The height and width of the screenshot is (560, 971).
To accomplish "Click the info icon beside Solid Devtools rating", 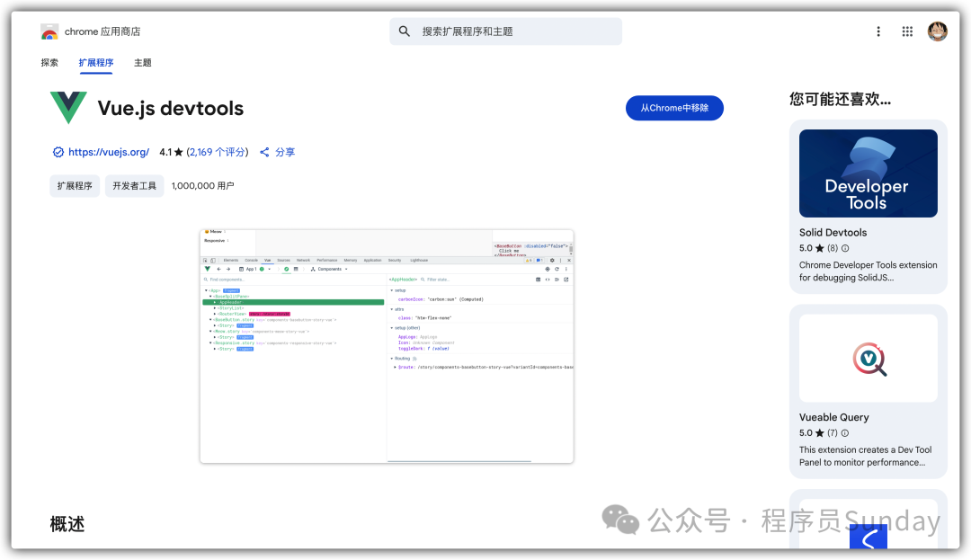I will 845,248.
